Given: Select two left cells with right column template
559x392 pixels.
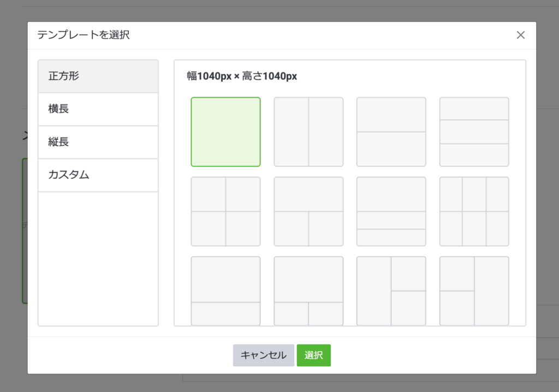Looking at the screenshot, I should pyautogui.click(x=474, y=290).
